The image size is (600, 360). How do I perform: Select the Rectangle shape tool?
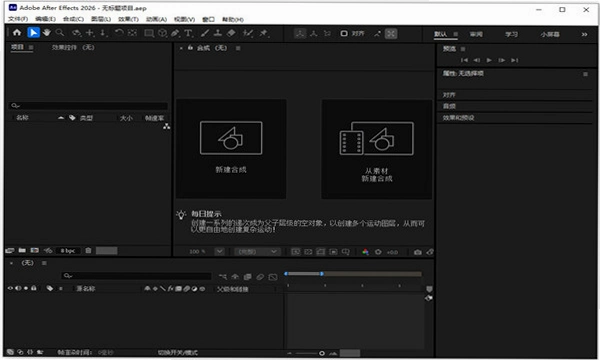[x=149, y=34]
